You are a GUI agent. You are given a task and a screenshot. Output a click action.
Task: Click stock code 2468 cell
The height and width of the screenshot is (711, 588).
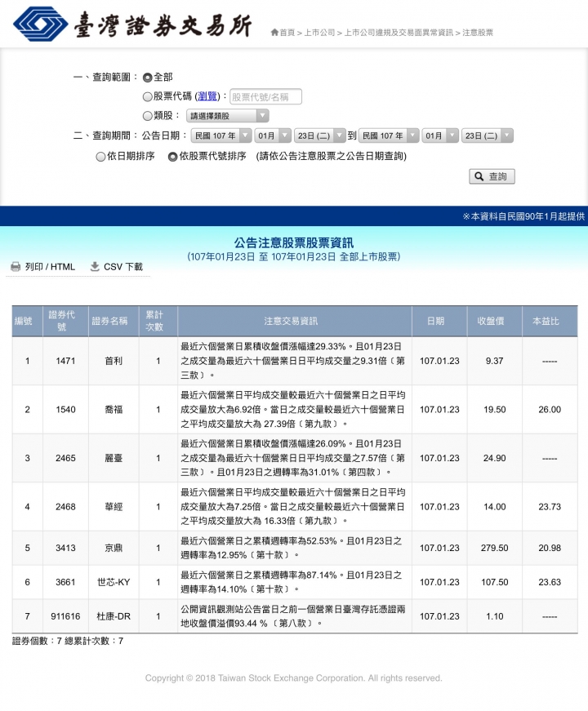(66, 506)
